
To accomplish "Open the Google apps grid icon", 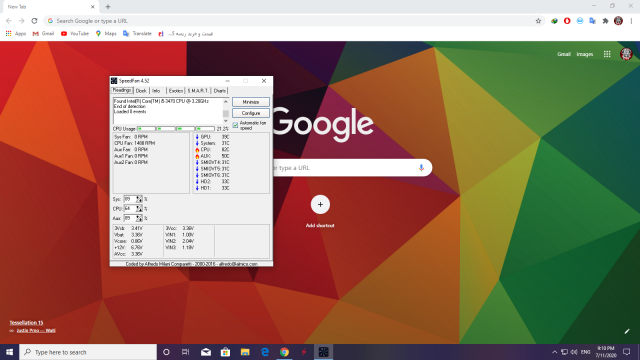I will tap(607, 54).
